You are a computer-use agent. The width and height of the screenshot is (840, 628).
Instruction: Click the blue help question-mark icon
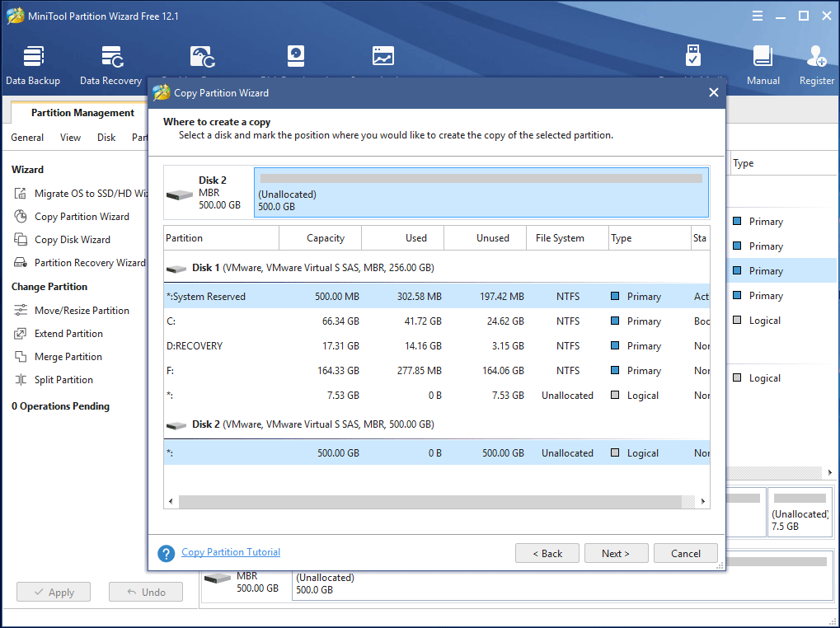coord(166,553)
